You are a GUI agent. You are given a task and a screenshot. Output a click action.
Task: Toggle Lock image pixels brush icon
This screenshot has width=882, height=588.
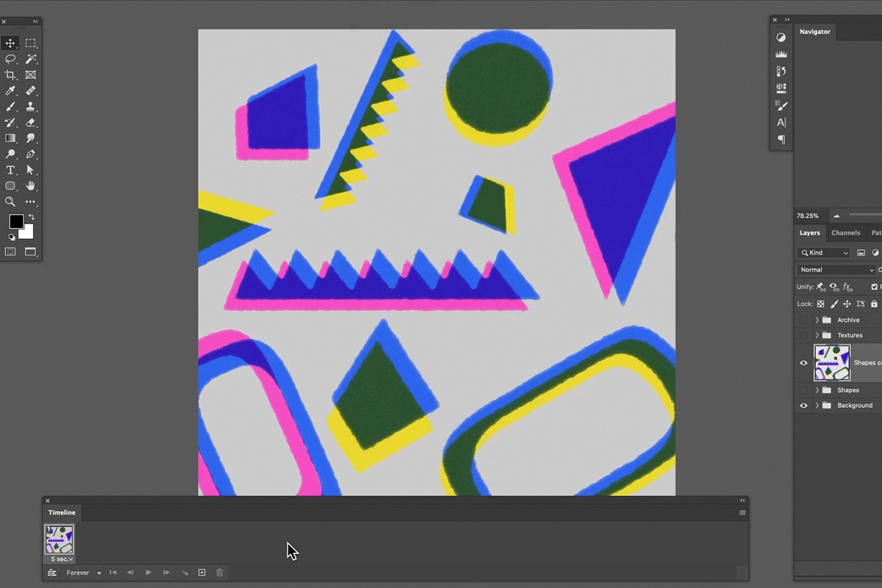point(834,304)
